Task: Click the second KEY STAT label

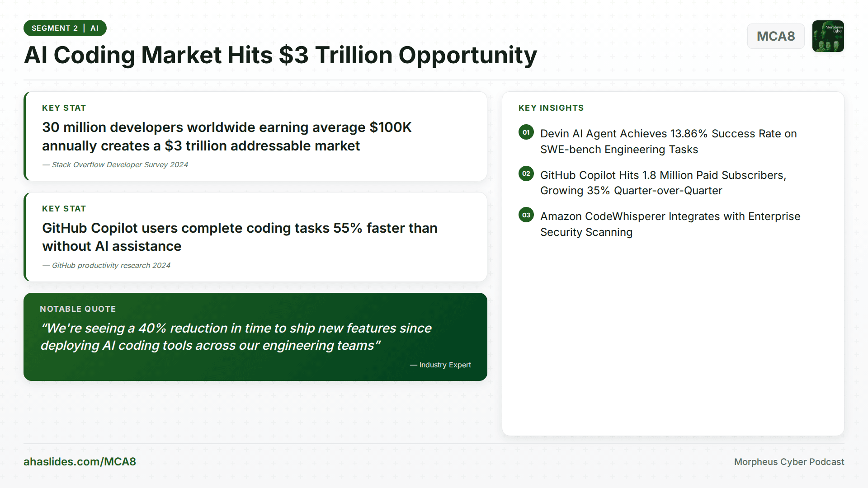Action: click(x=64, y=208)
